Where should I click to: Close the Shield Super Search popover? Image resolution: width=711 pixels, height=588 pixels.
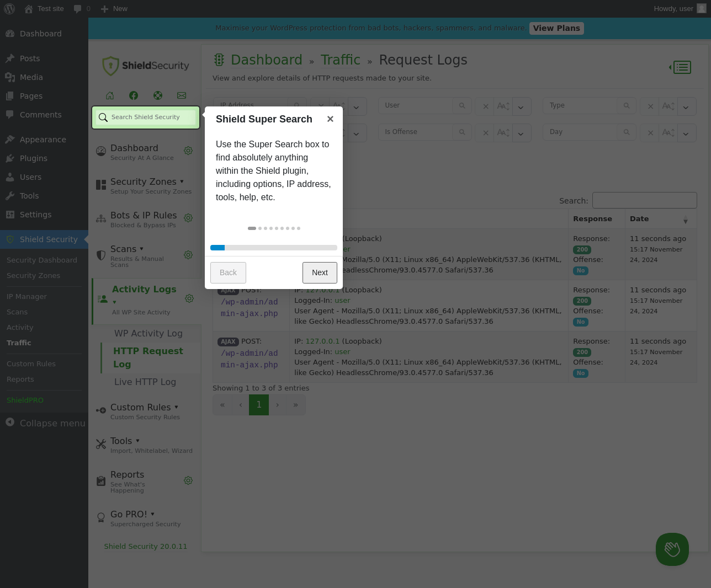coord(330,119)
